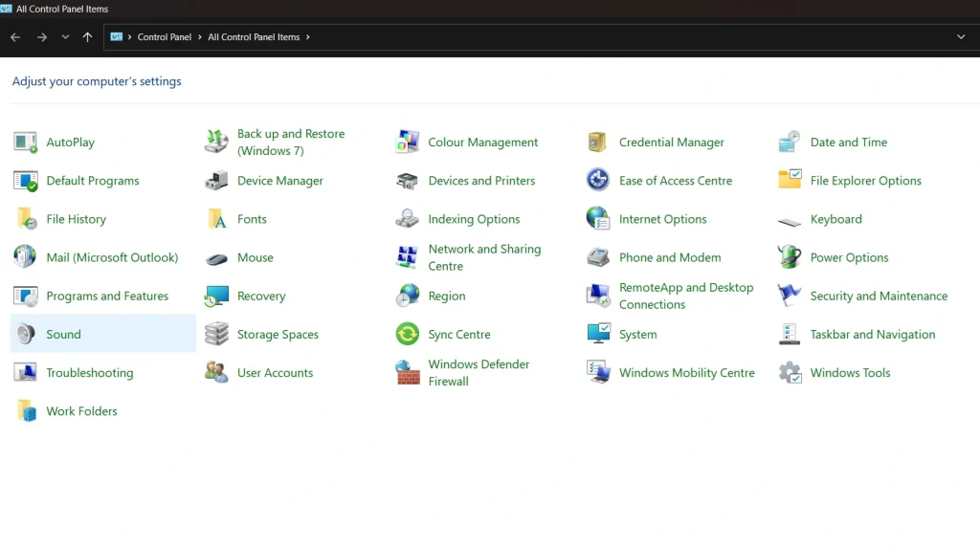Open the Taskbar and Navigation icon
980x549 pixels.
click(x=790, y=334)
